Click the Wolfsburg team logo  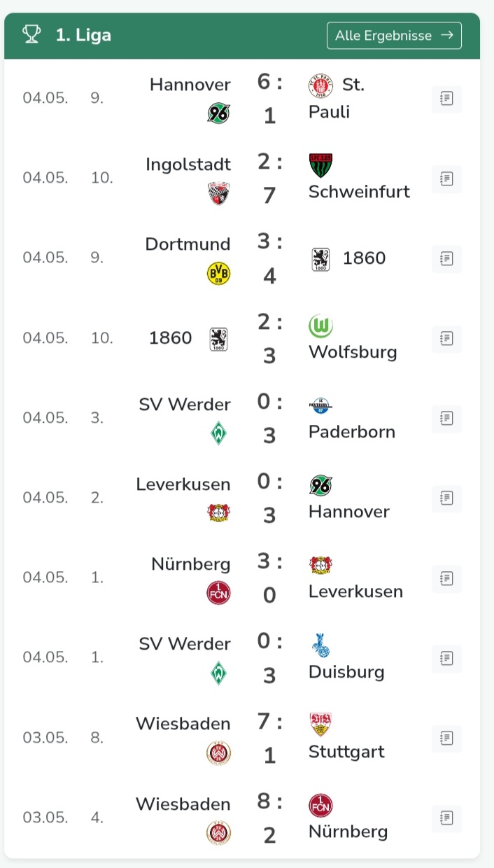pyautogui.click(x=320, y=325)
